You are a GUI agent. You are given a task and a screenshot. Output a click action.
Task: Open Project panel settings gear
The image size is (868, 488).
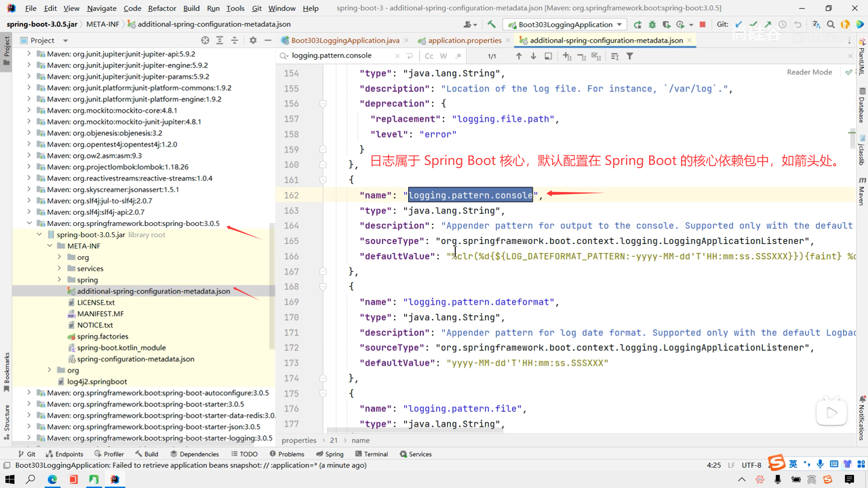pyautogui.click(x=253, y=40)
